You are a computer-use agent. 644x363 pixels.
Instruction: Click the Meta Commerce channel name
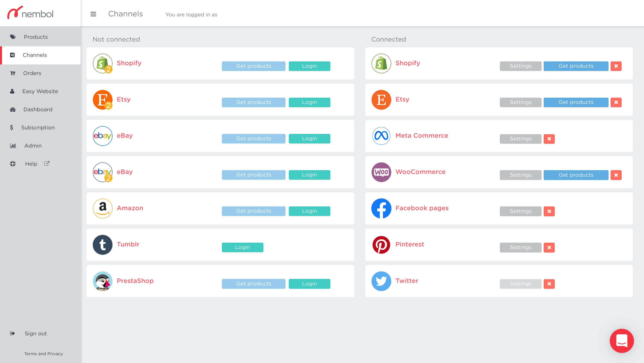point(422,136)
